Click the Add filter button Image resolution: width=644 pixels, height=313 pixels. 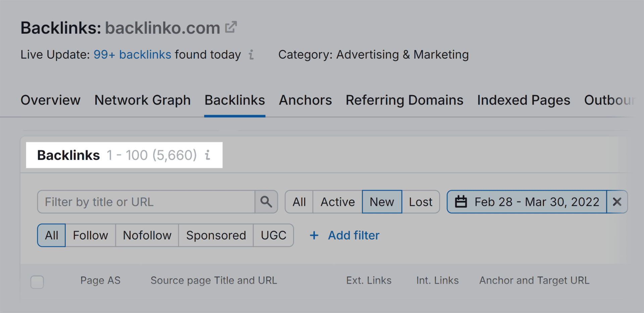pos(353,235)
